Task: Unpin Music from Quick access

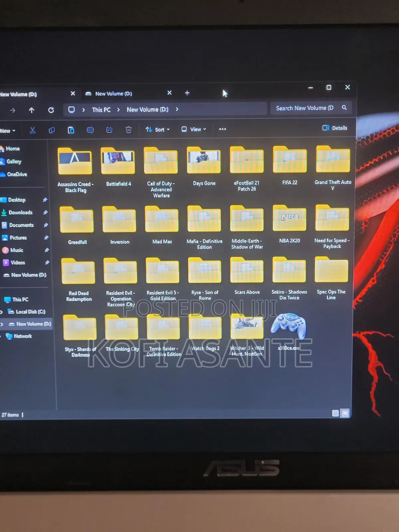Action: click(x=47, y=250)
